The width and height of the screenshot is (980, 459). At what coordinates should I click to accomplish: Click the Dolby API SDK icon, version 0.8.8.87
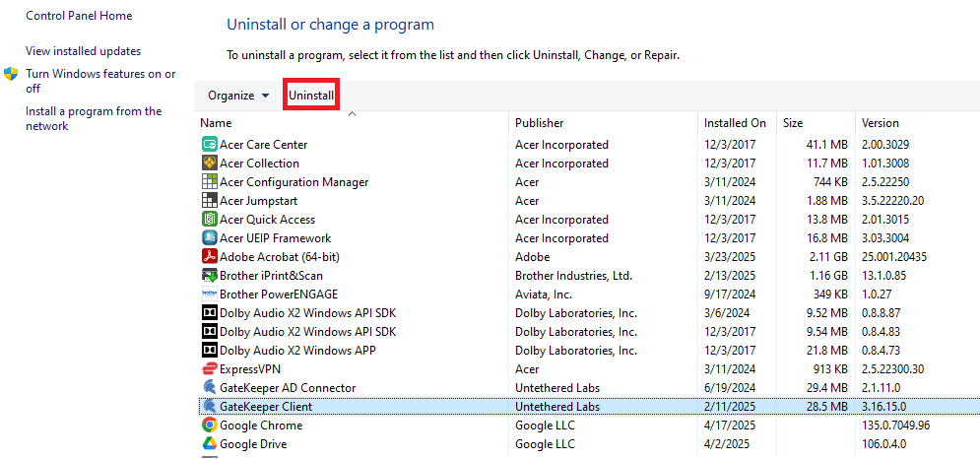210,312
